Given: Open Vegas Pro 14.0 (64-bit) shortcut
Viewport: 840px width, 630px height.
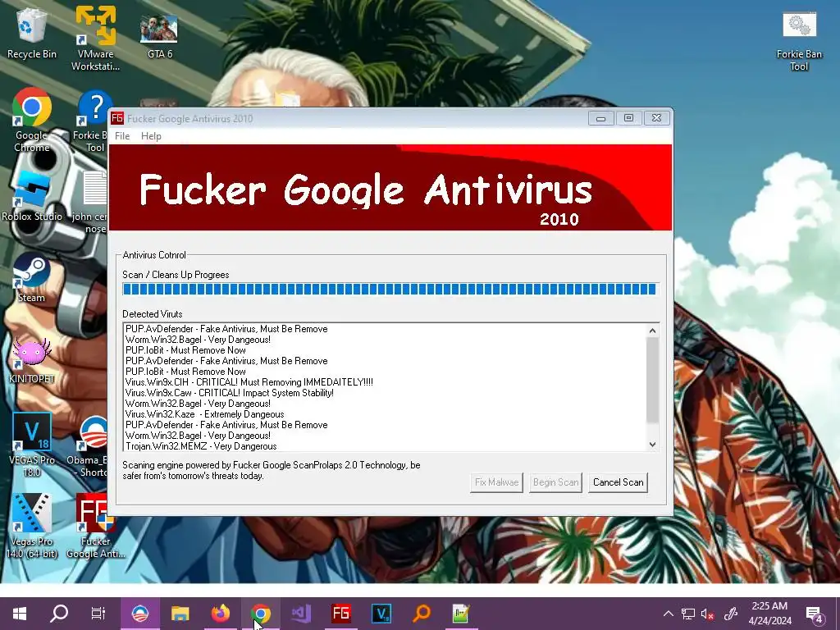Looking at the screenshot, I should pyautogui.click(x=32, y=526).
